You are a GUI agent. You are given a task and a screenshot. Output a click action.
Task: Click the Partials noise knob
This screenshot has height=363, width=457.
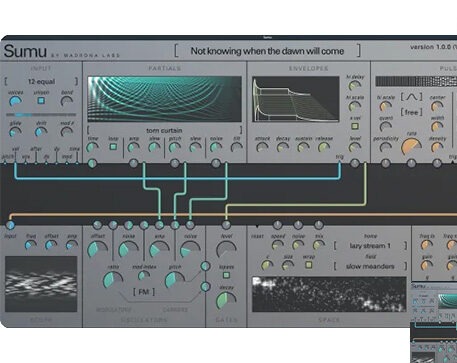point(216,147)
